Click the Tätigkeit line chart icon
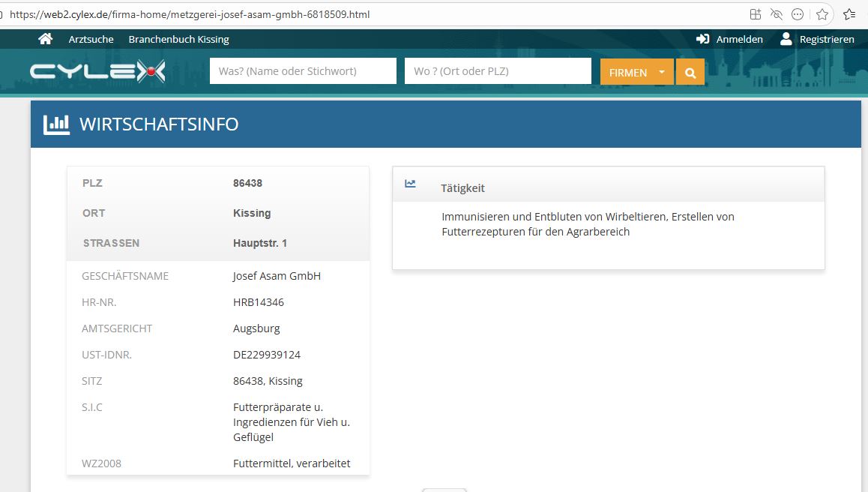 [x=410, y=184]
